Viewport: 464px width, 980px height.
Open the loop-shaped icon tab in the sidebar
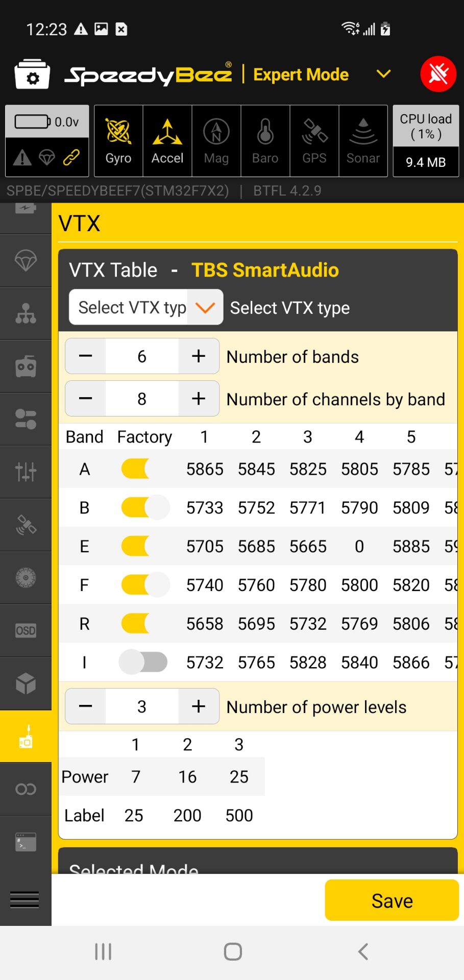(x=26, y=789)
